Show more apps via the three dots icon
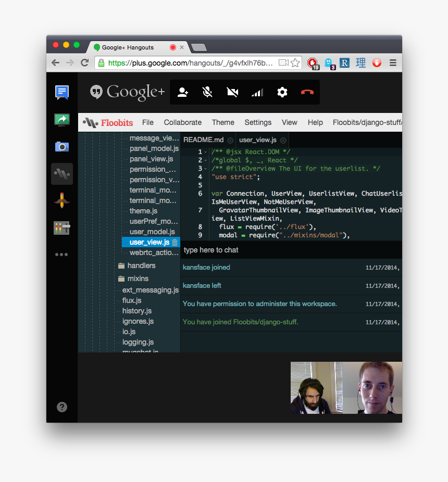Viewport: 448px width, 482px height. point(61,255)
